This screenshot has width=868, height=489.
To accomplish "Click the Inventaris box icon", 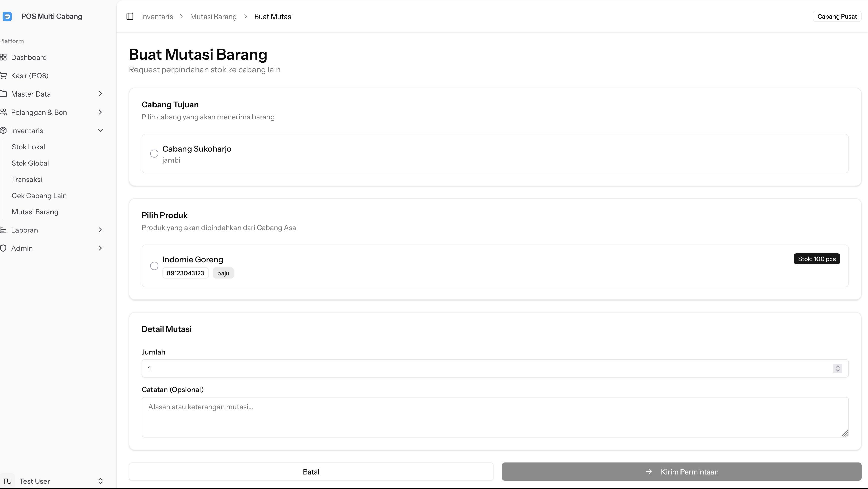I will coord(3,131).
